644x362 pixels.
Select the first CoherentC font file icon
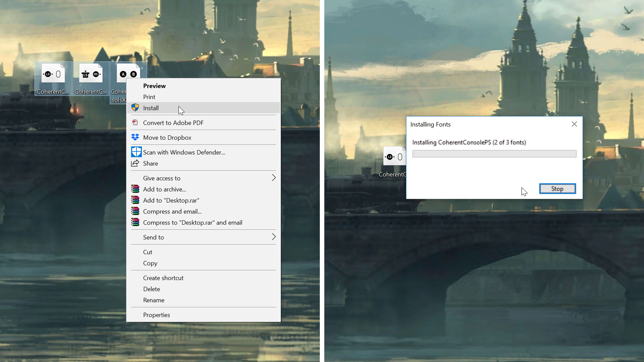coord(53,74)
